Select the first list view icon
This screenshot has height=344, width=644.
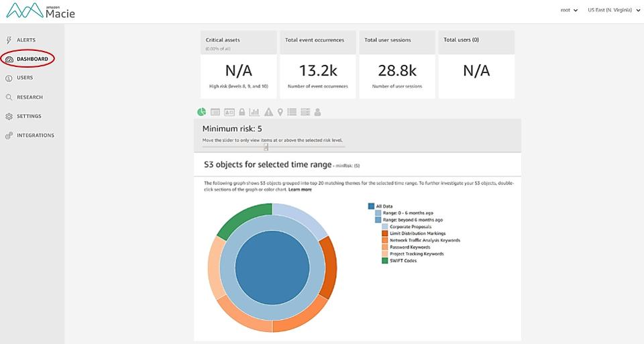(292, 112)
